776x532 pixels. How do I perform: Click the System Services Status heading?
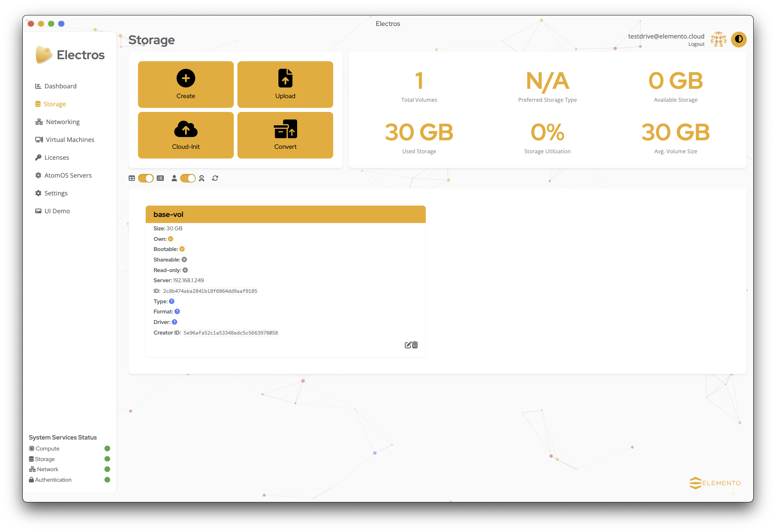63,438
